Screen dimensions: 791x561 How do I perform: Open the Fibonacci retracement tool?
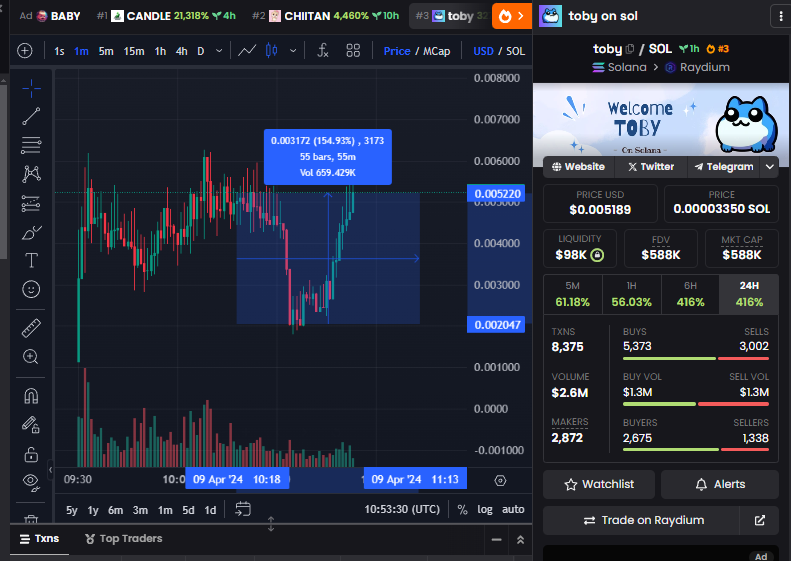pos(31,145)
